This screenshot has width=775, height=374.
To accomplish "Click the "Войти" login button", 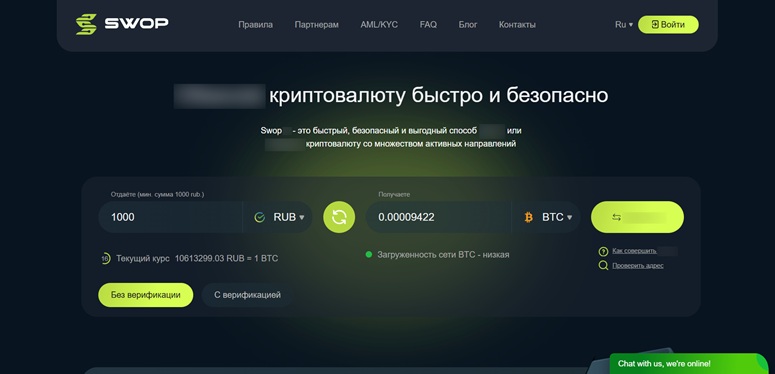I will (x=668, y=25).
